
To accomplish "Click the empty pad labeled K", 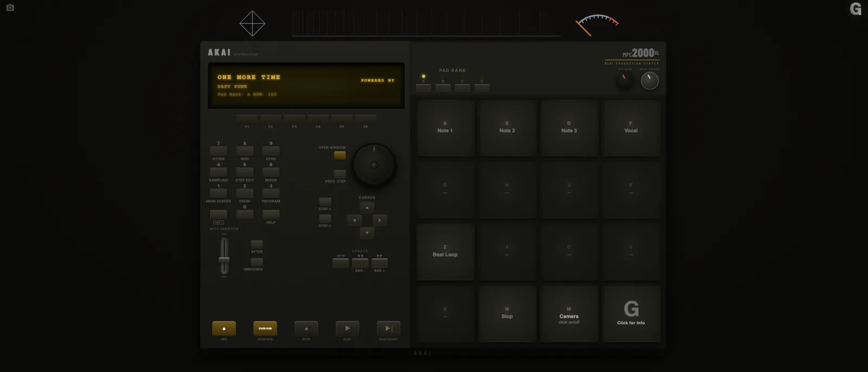I will 631,190.
